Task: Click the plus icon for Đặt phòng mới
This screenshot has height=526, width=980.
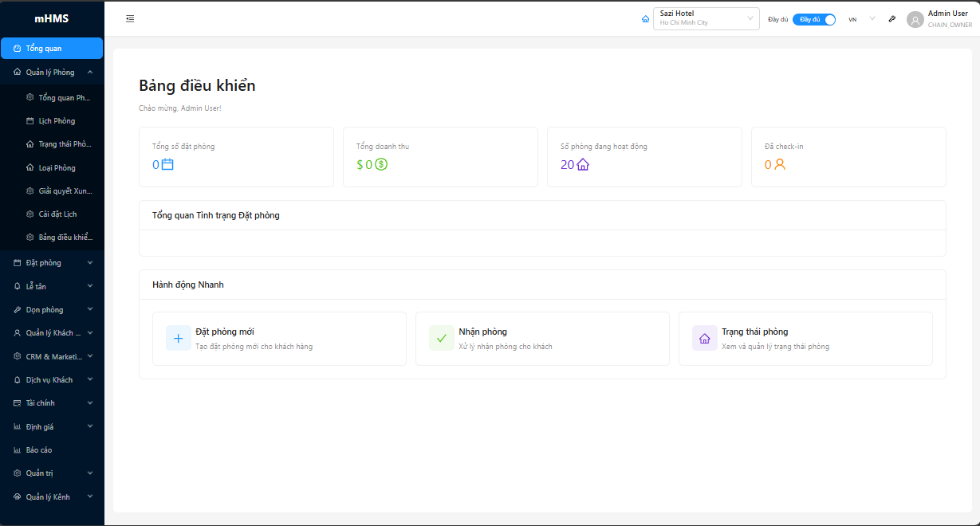Action: (178, 338)
